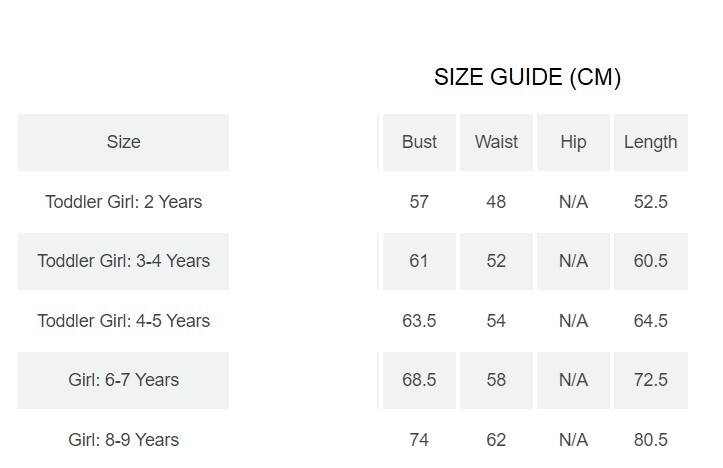This screenshot has height=468, width=723.
Task: Click the Bust column header
Action: [419, 142]
